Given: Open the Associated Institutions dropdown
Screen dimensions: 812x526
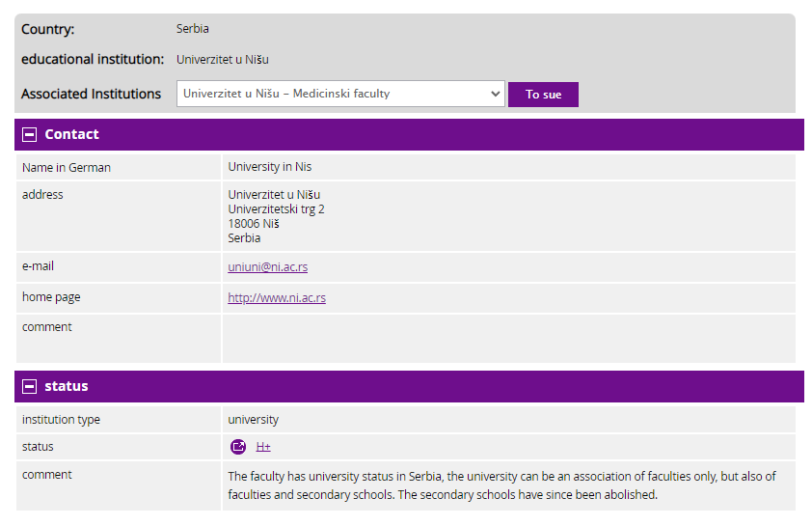Looking at the screenshot, I should pos(340,94).
